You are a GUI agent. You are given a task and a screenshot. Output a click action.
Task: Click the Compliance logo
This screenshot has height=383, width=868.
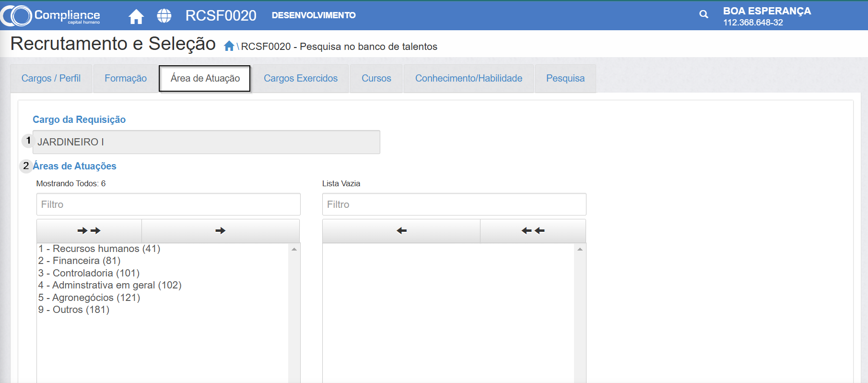tap(51, 15)
